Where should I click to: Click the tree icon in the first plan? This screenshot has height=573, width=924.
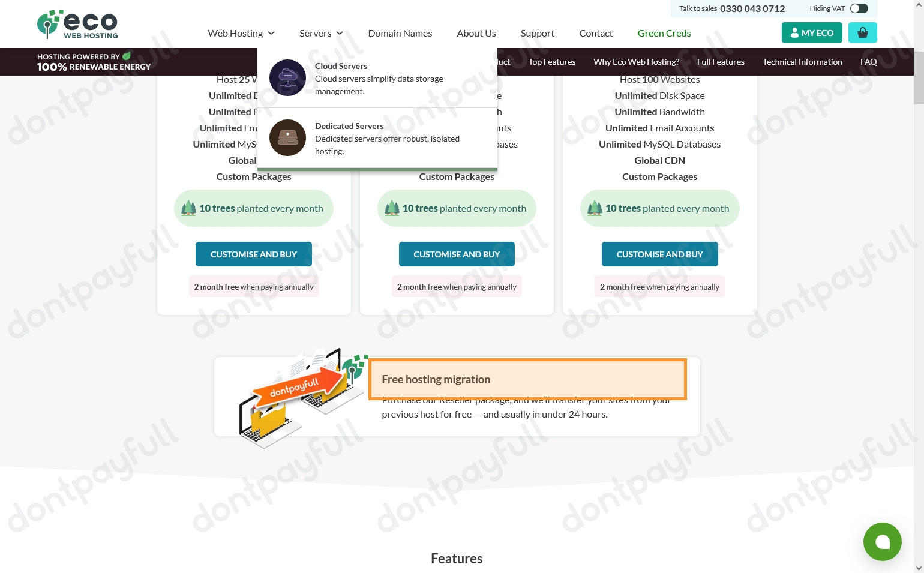coord(188,208)
